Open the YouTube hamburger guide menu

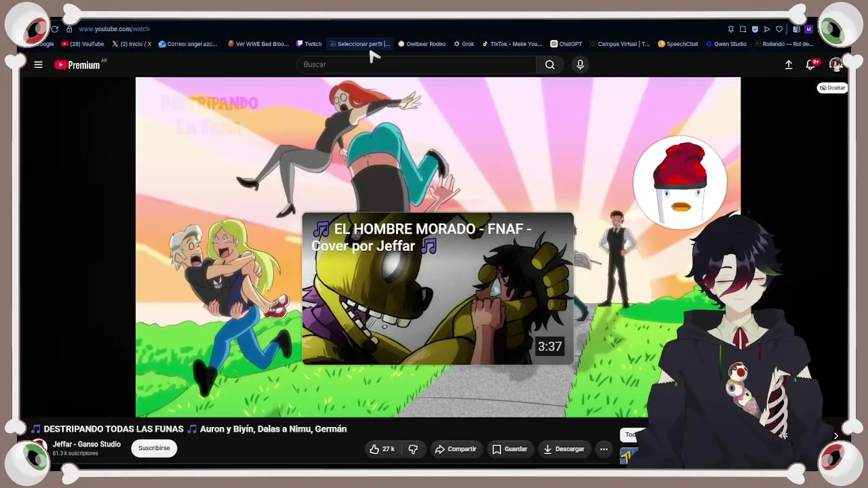[39, 64]
